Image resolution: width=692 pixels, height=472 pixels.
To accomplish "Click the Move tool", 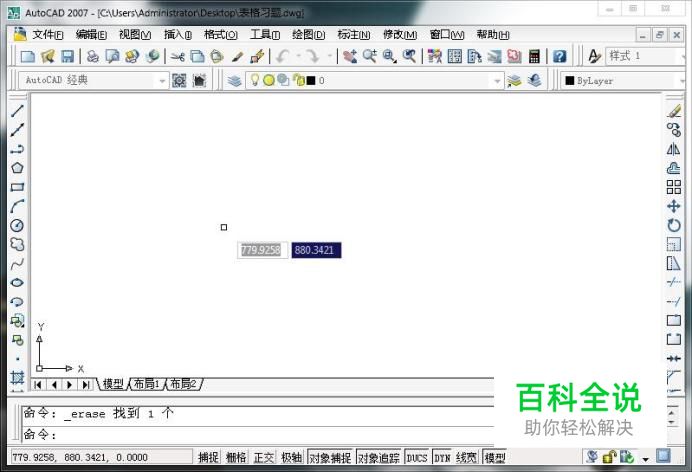I will click(x=673, y=206).
